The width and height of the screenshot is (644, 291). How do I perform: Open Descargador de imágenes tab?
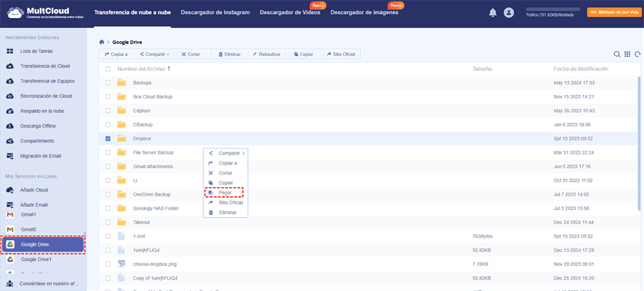point(364,12)
